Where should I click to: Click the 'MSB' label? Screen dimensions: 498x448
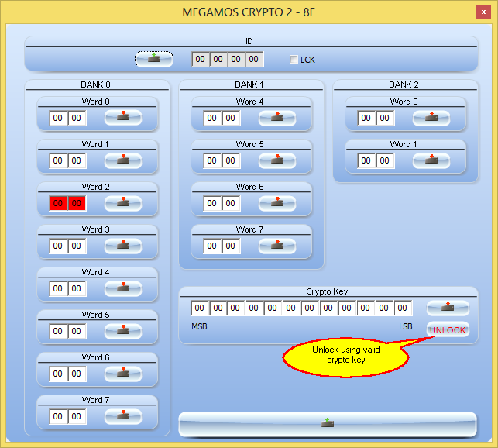(x=199, y=326)
